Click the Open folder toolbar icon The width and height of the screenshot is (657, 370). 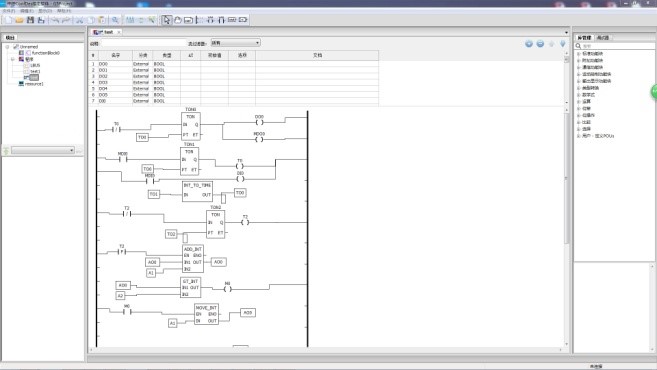pos(19,20)
